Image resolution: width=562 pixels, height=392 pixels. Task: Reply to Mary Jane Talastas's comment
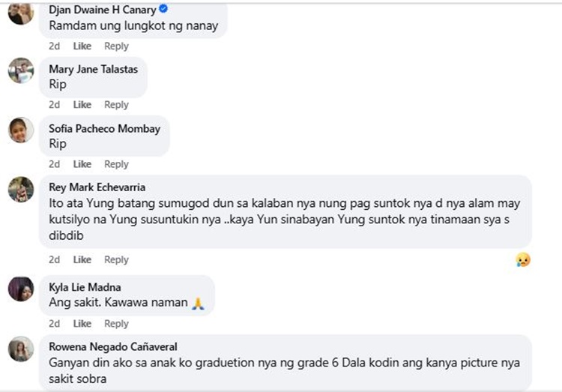pos(116,105)
